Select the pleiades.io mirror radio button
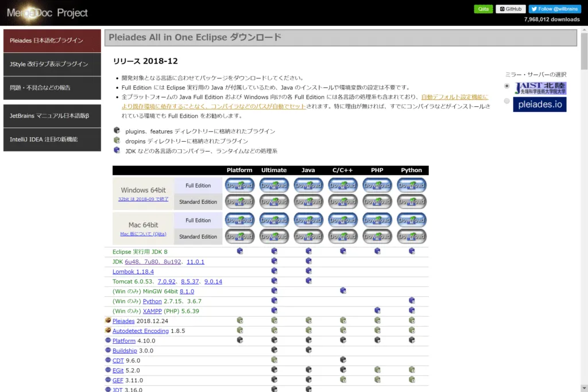The image size is (588, 392). (506, 101)
